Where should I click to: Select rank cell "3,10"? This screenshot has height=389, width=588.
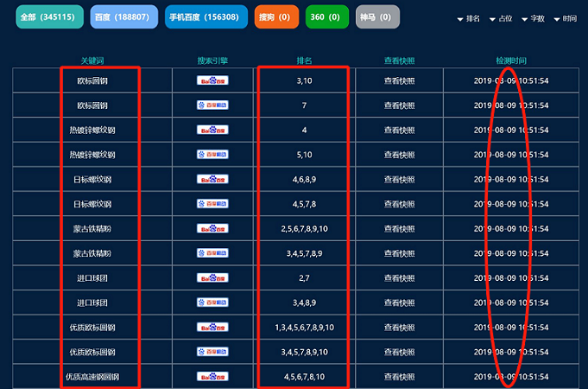(304, 80)
